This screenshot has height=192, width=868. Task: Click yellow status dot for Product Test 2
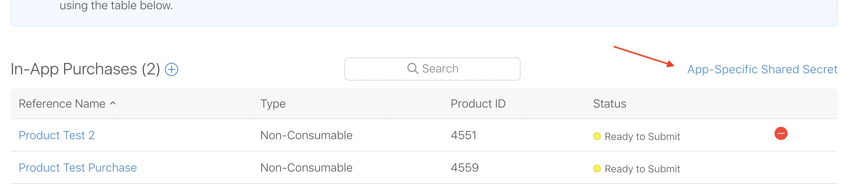597,136
